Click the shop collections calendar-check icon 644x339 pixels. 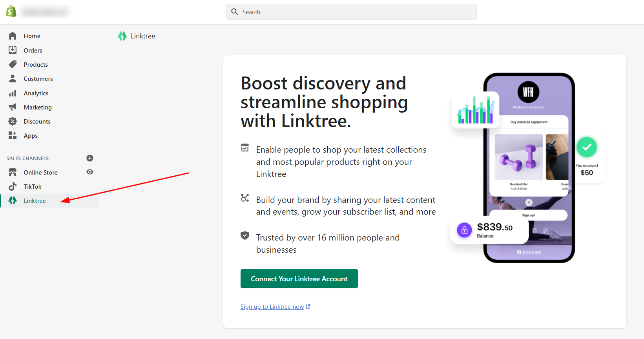(245, 148)
